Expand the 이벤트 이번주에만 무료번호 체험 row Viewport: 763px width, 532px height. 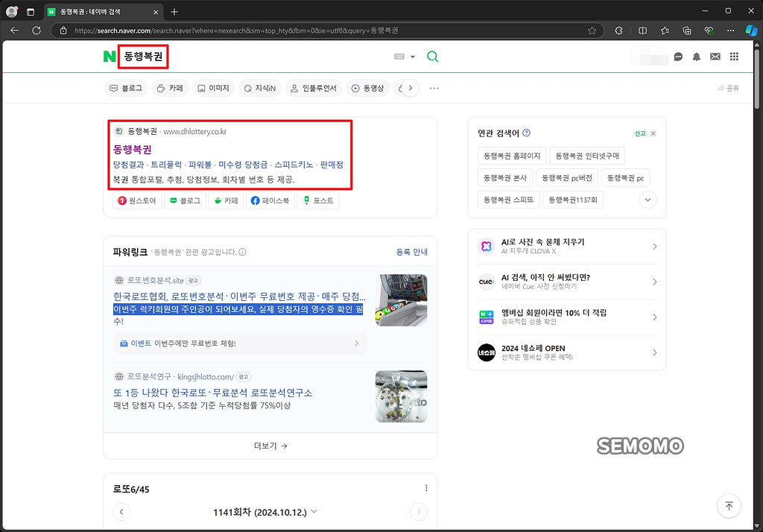pyautogui.click(x=239, y=343)
